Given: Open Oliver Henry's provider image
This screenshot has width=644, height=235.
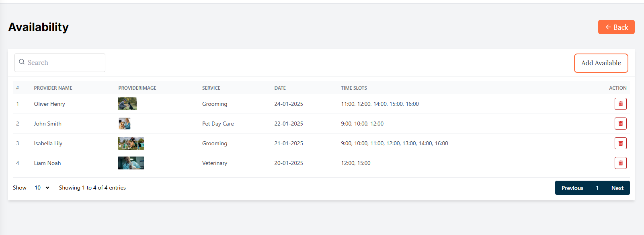Looking at the screenshot, I should point(127,104).
